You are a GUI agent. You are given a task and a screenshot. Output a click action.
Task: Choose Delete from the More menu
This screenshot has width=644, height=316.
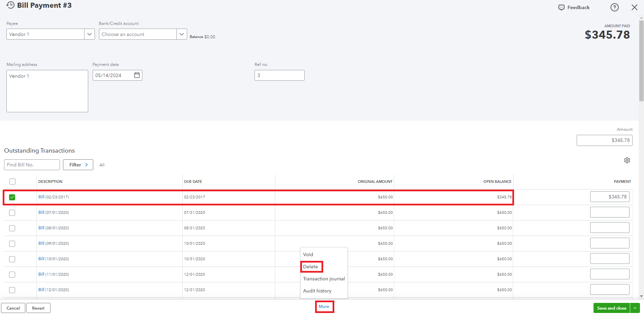(x=310, y=267)
